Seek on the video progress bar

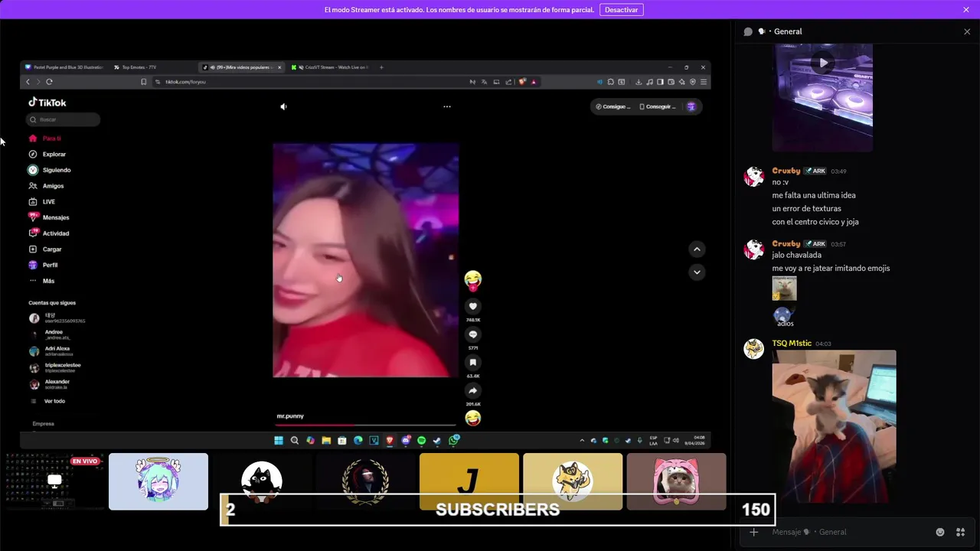point(366,424)
